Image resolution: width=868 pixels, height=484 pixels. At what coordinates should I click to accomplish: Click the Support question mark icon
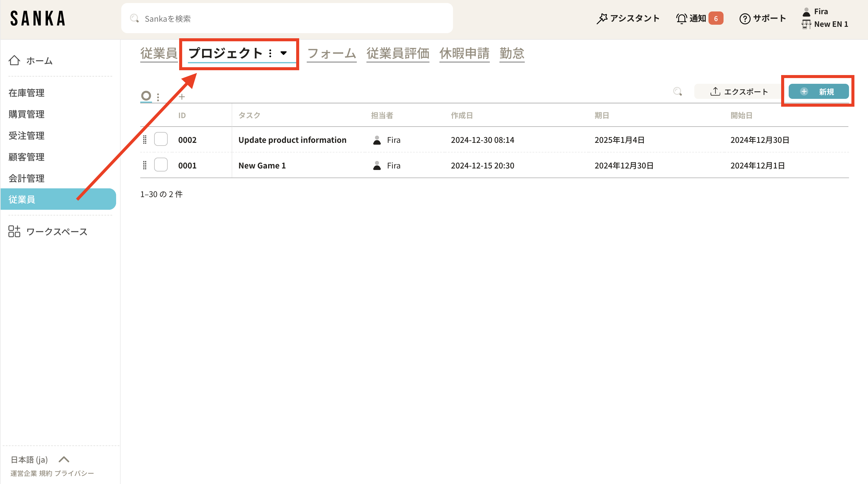point(745,18)
